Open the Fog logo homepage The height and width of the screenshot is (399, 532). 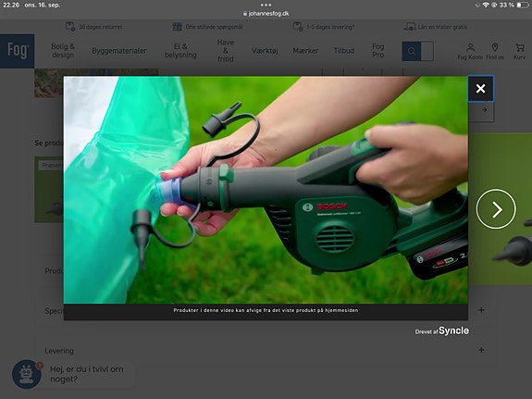(x=18, y=51)
